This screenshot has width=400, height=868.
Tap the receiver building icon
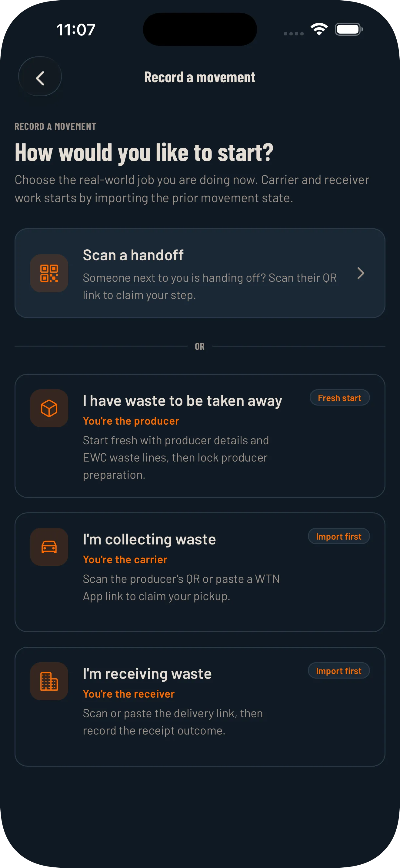[x=49, y=681]
